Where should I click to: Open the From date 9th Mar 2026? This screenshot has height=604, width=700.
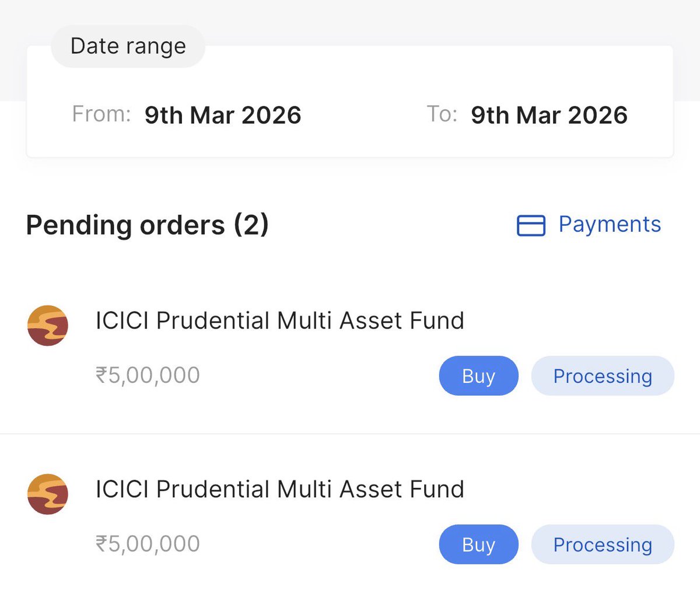[x=223, y=115]
